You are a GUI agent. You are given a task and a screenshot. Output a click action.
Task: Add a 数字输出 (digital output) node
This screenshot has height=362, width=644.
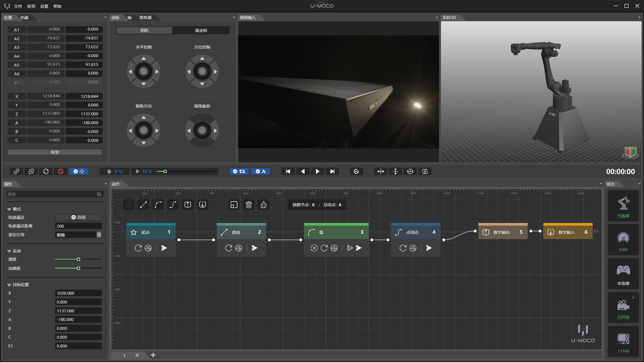[x=187, y=204]
